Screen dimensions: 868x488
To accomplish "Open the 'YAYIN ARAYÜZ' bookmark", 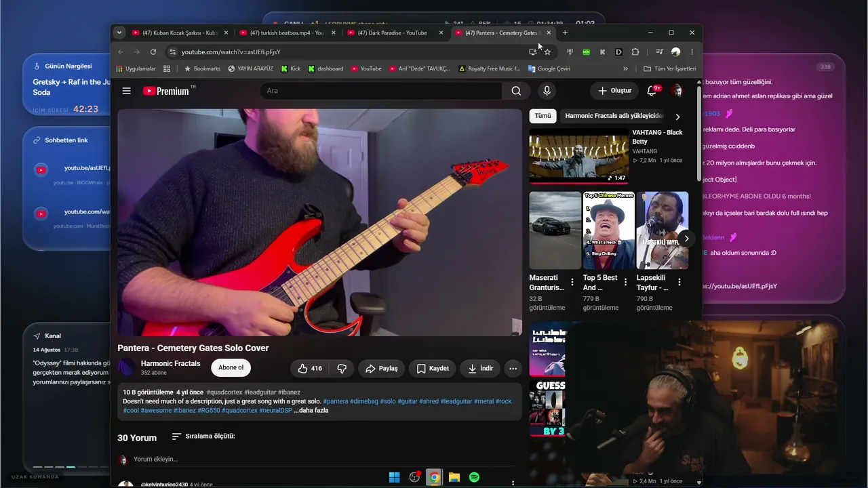I will tap(250, 68).
